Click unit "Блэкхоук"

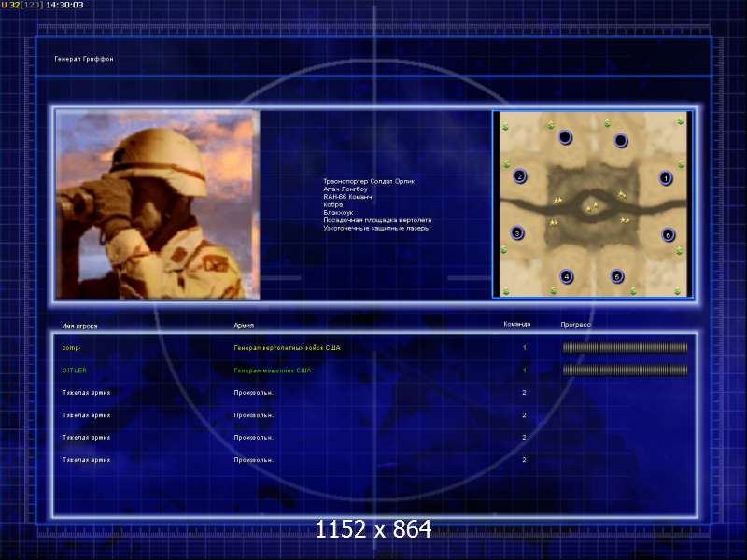tap(338, 213)
